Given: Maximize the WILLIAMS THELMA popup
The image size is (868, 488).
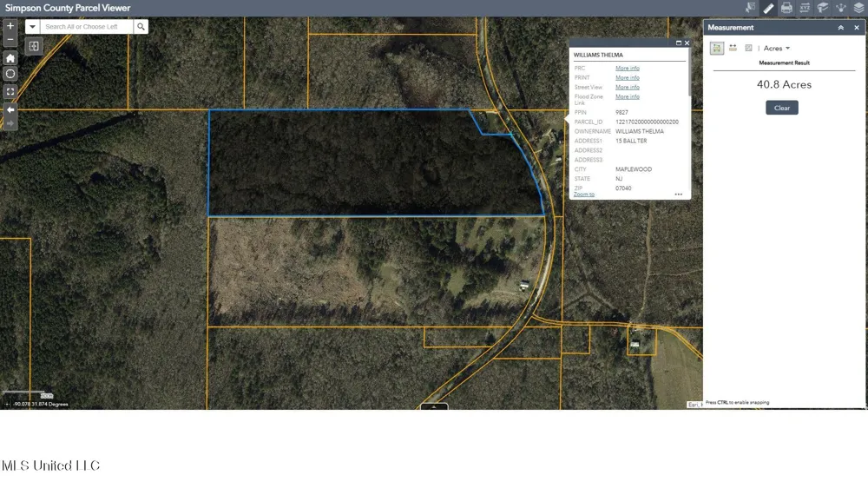Looking at the screenshot, I should coord(679,43).
